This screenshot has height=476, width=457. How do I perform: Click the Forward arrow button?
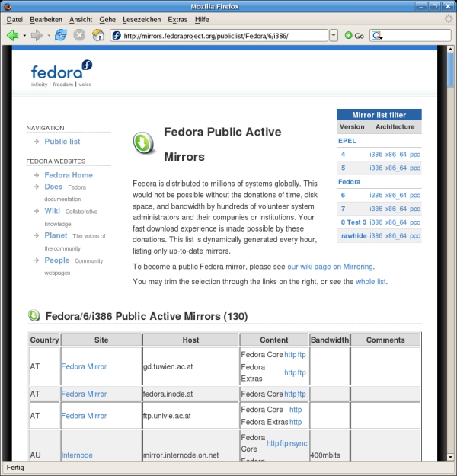point(37,35)
